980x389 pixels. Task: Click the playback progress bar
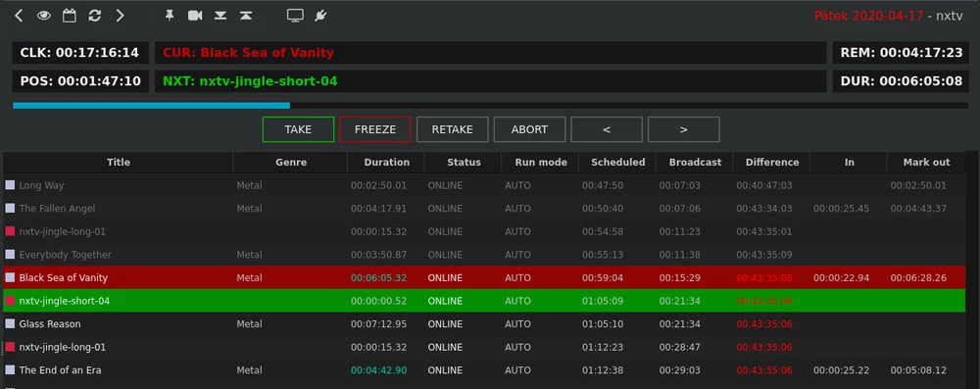pyautogui.click(x=491, y=106)
